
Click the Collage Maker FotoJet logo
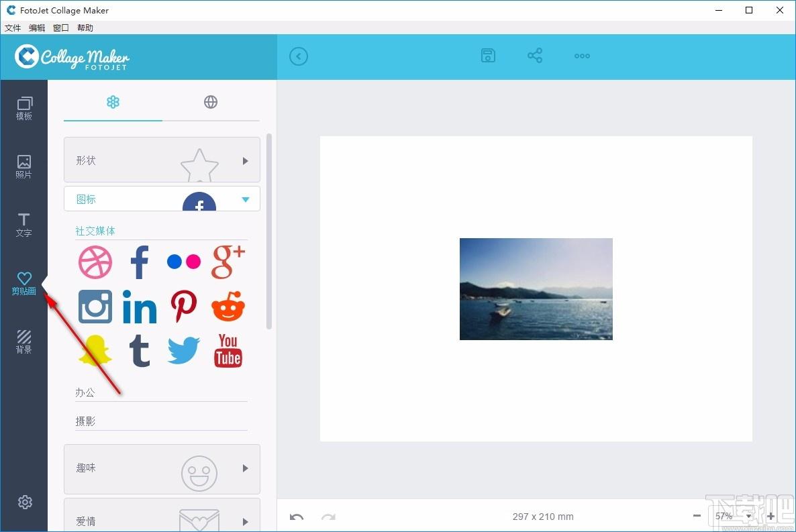[x=72, y=57]
